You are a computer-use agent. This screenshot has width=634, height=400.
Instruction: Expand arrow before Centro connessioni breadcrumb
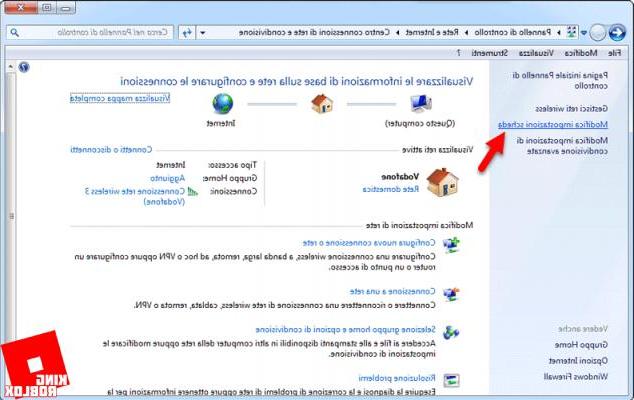[397, 32]
